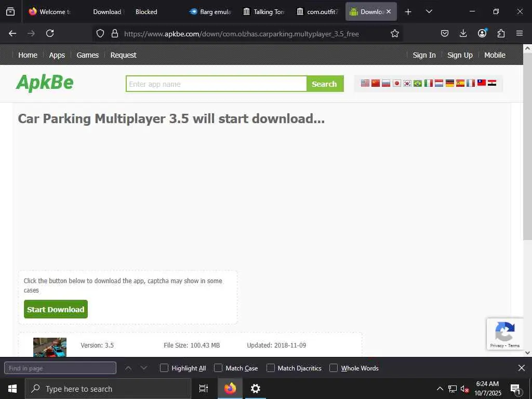The width and height of the screenshot is (532, 399).
Task: Open Firefox View tab overview icon
Action: tap(10, 11)
